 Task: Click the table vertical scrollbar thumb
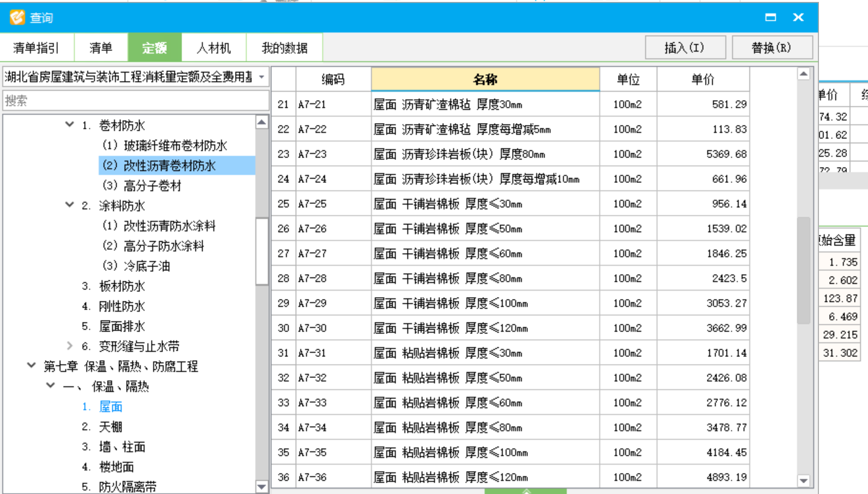pyautogui.click(x=804, y=270)
